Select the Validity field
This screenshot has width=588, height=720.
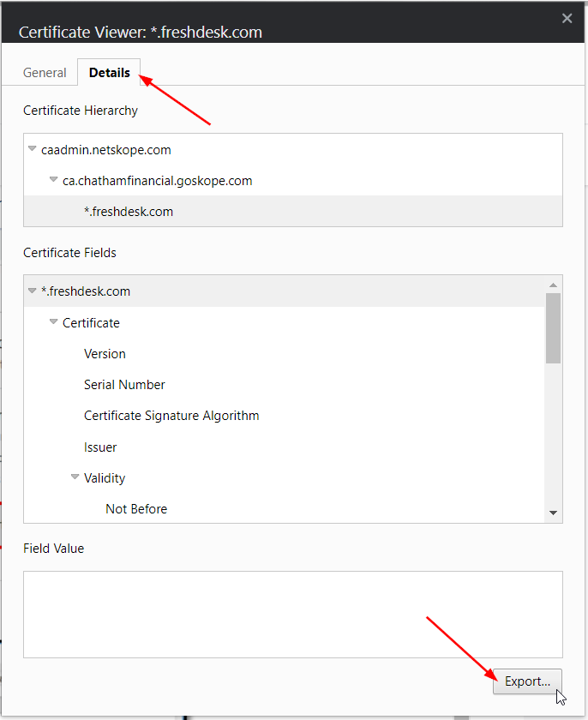[105, 478]
